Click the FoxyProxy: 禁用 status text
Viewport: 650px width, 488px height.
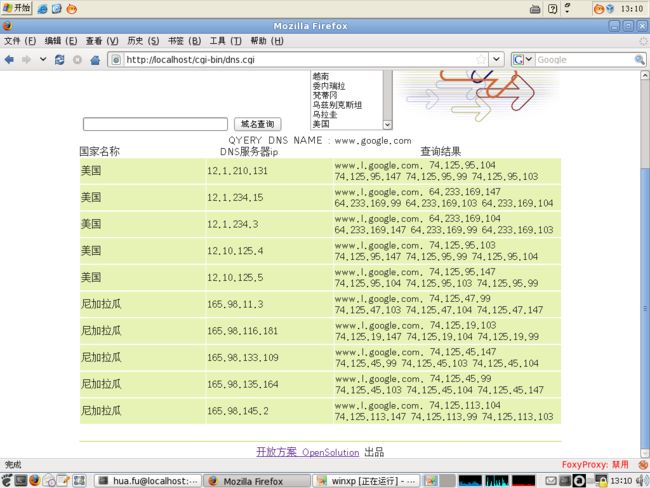coord(595,465)
